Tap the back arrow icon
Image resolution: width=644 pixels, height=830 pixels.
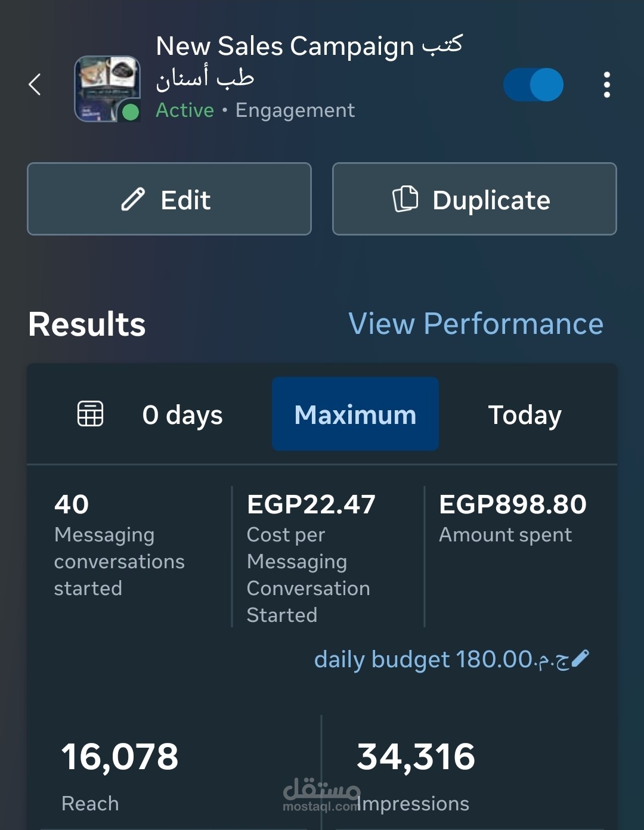[x=35, y=85]
